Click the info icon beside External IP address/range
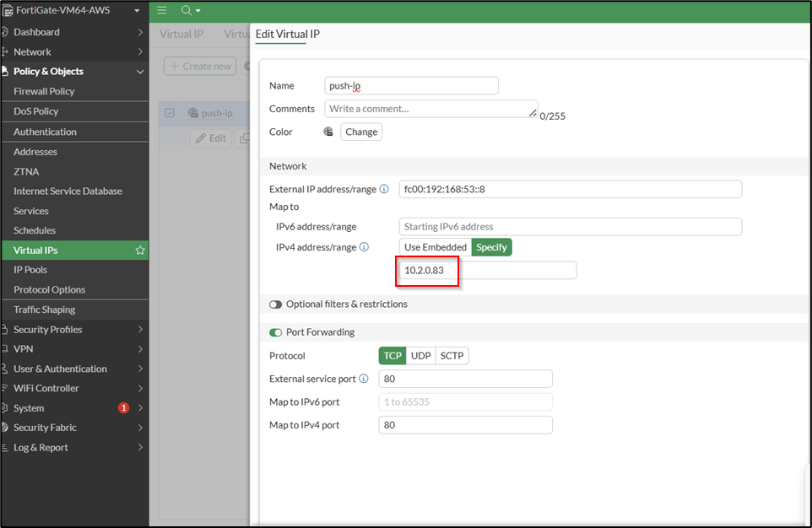Screen dimensions: 812x528 click(385, 188)
